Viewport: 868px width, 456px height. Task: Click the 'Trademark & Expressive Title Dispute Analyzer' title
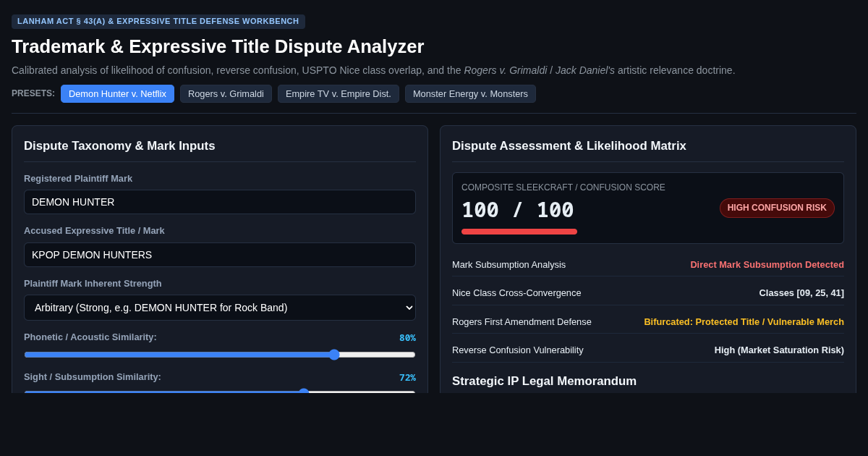click(x=218, y=46)
